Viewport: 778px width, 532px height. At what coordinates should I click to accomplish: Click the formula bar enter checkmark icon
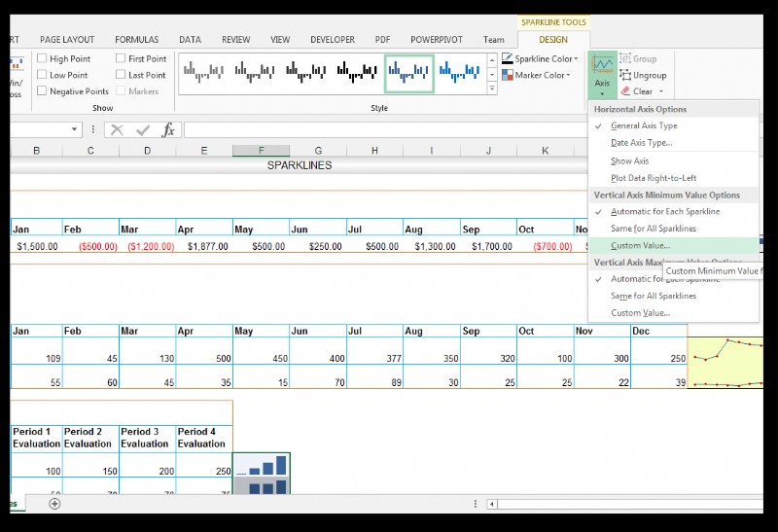143,129
